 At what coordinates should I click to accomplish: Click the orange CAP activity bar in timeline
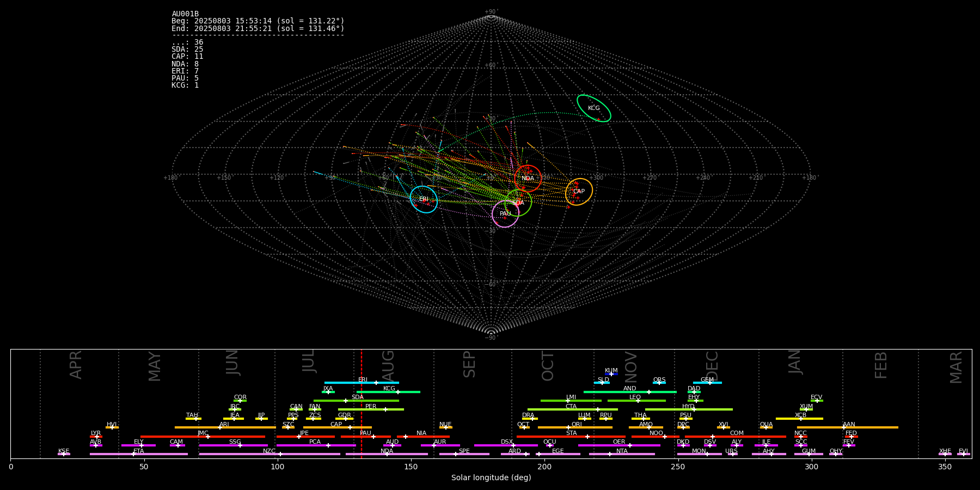(338, 427)
